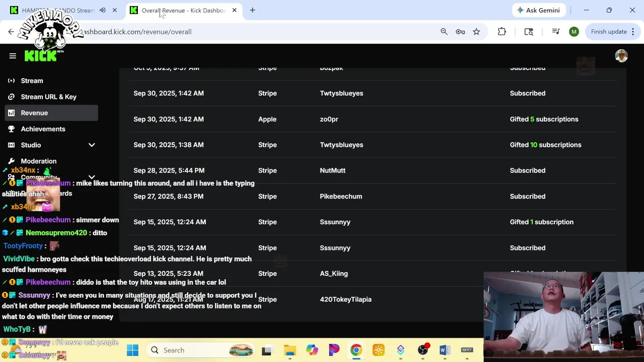Screen dimensions: 644x362
Task: Click 'Gifted 1 subscription' entry
Action: click(541, 222)
